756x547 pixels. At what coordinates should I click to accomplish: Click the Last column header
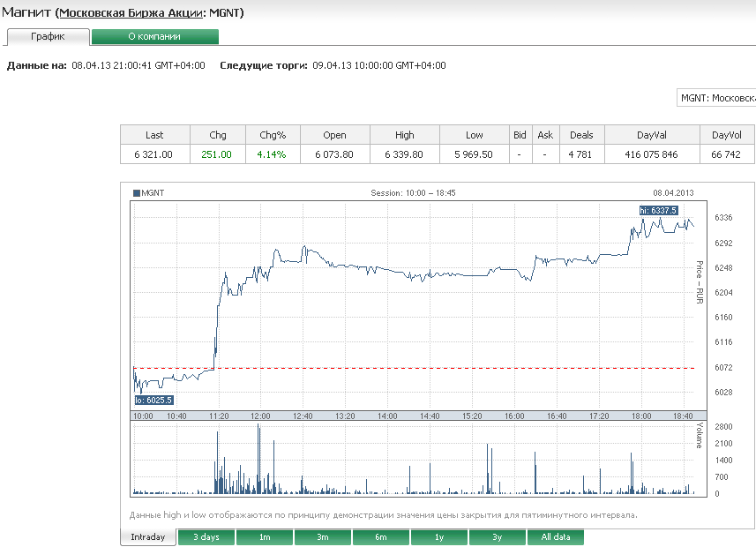pos(154,135)
